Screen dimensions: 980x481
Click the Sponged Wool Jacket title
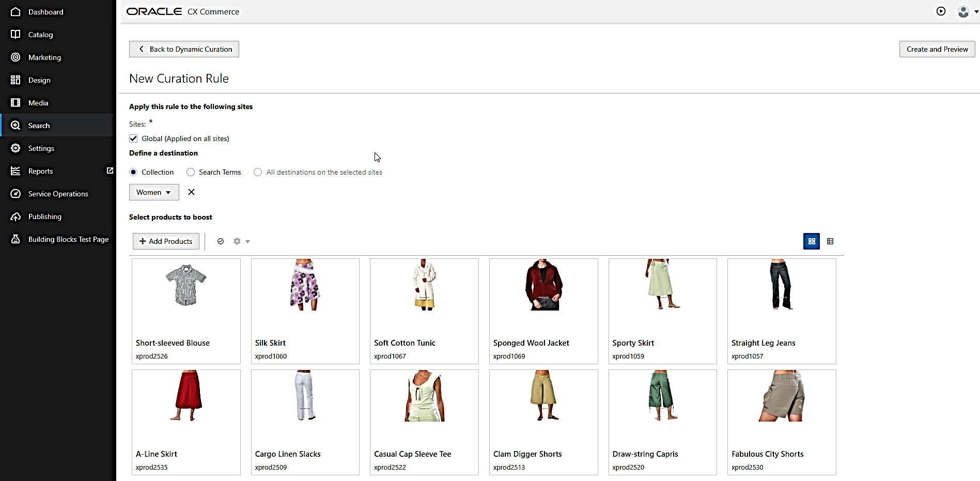click(x=531, y=343)
